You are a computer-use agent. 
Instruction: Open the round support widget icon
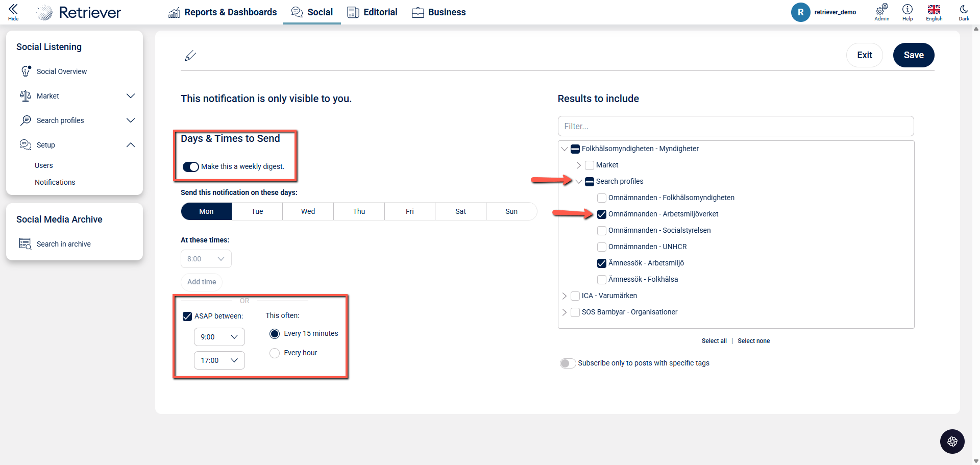pos(952,442)
